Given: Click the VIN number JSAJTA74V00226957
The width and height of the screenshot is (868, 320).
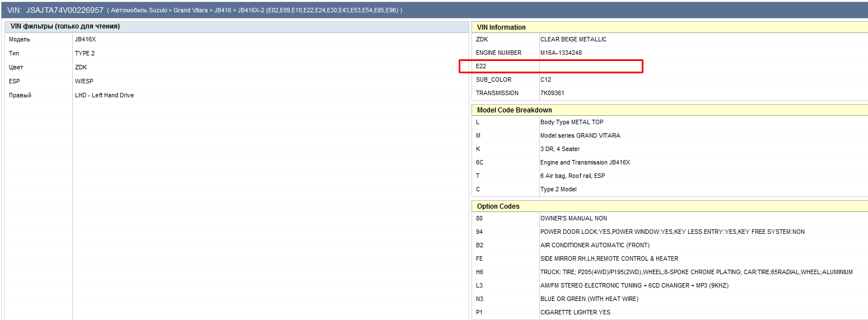Looking at the screenshot, I should 65,10.
